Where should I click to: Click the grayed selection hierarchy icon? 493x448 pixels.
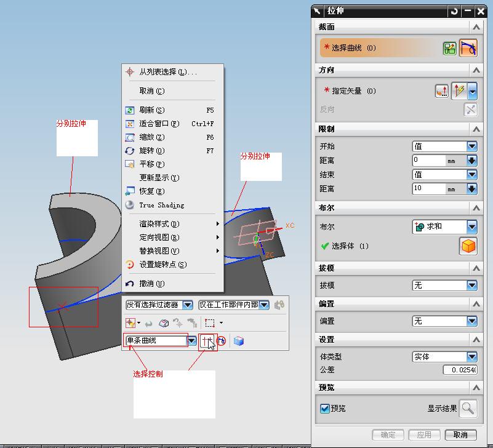pos(192,323)
